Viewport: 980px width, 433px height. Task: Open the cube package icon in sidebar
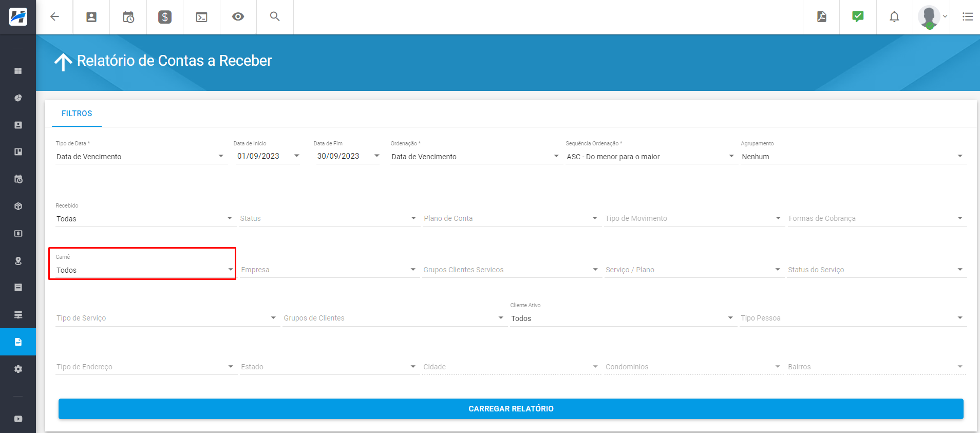coord(18,206)
